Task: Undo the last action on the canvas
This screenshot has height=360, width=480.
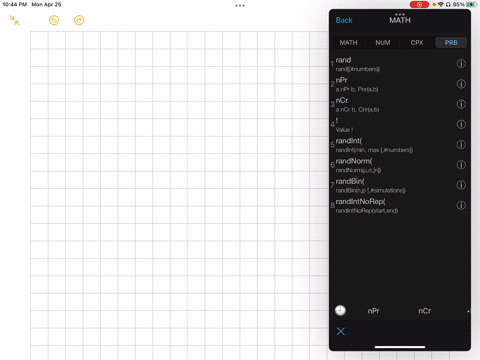Action: tap(54, 20)
